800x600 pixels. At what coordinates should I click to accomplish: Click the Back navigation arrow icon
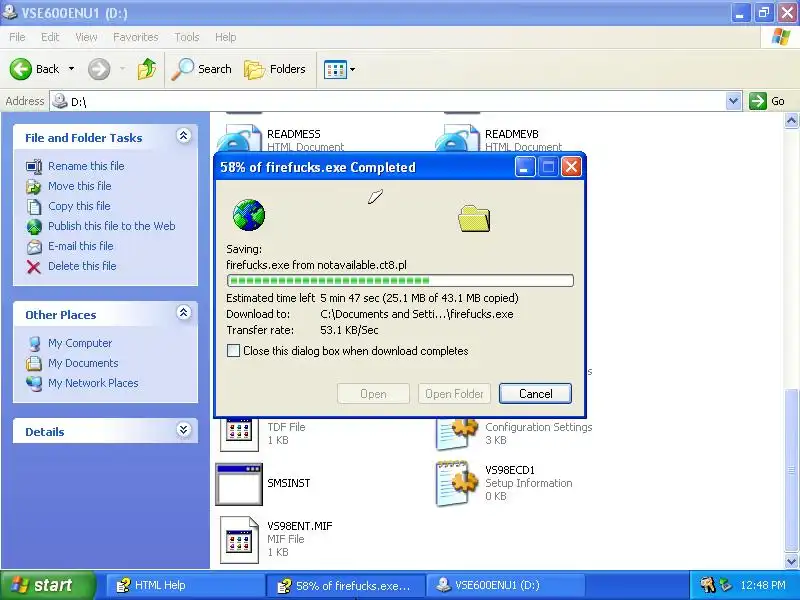[20, 69]
